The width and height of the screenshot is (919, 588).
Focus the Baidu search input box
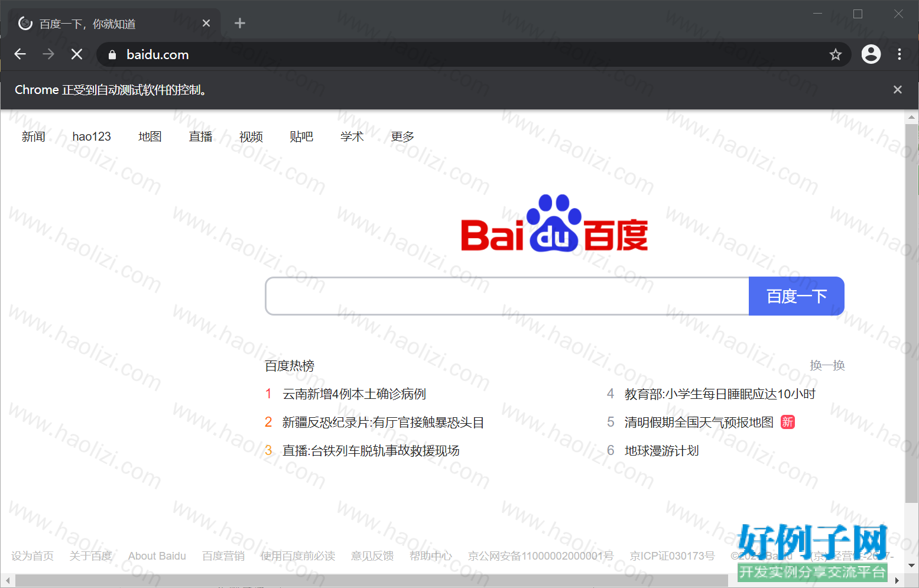[507, 296]
